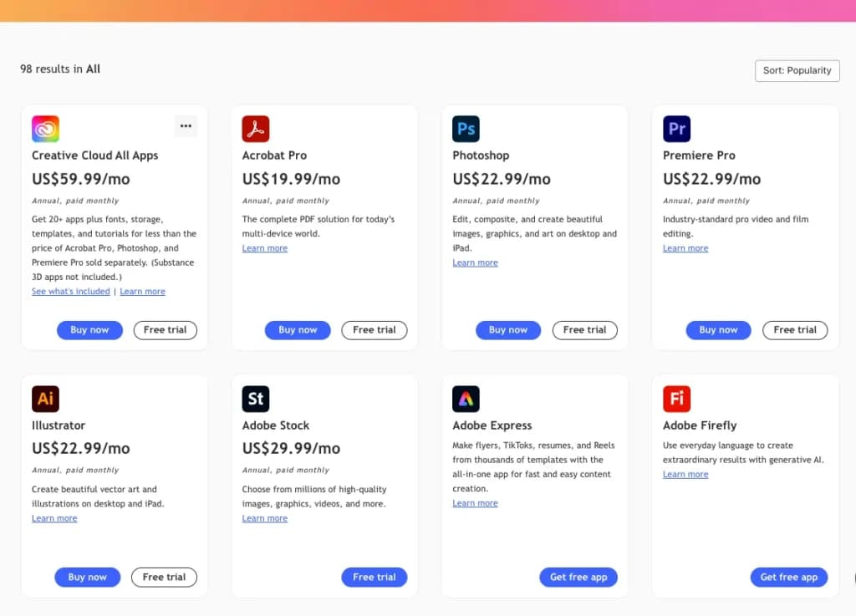This screenshot has height=616, width=856.
Task: Click the US$29.99/mo price
Action: tap(291, 449)
